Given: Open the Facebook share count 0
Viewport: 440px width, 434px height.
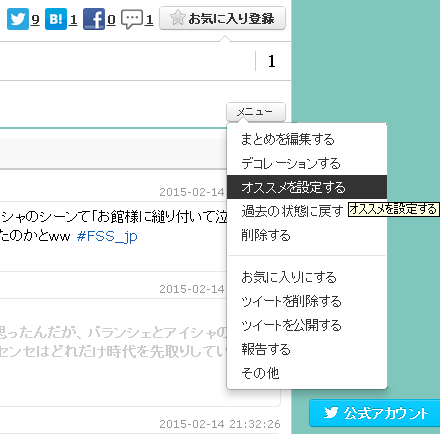Looking at the screenshot, I should click(112, 20).
